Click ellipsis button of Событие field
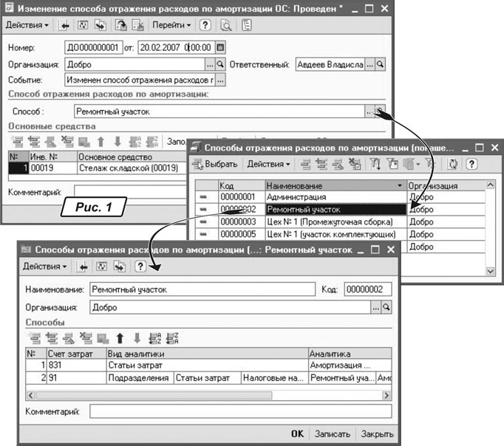 click(x=219, y=80)
